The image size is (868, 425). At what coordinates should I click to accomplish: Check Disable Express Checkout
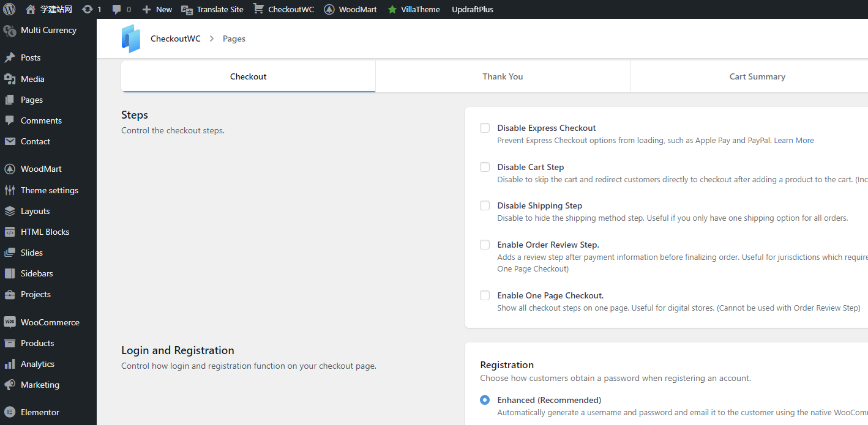(485, 128)
